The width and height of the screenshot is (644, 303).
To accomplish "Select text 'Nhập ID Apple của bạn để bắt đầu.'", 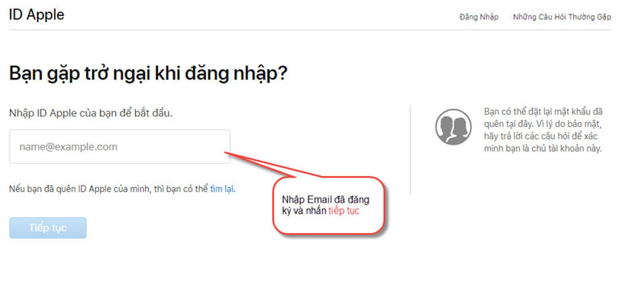I will (91, 113).
